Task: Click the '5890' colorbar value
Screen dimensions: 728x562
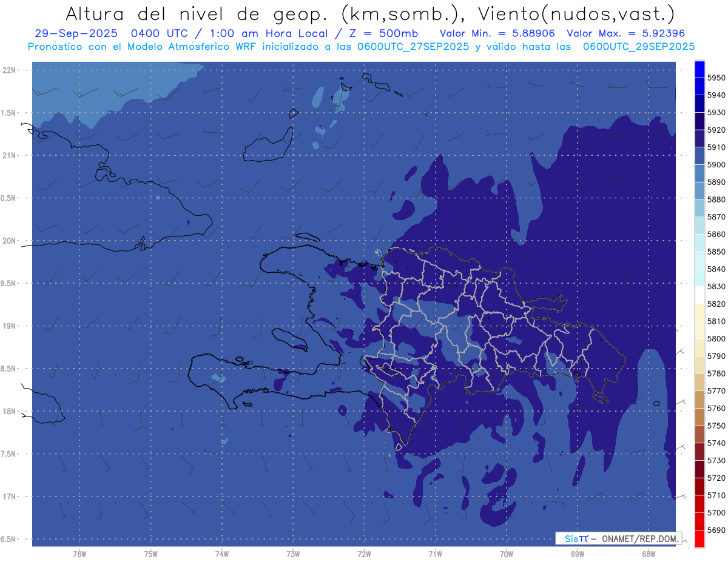Action: coord(716,182)
